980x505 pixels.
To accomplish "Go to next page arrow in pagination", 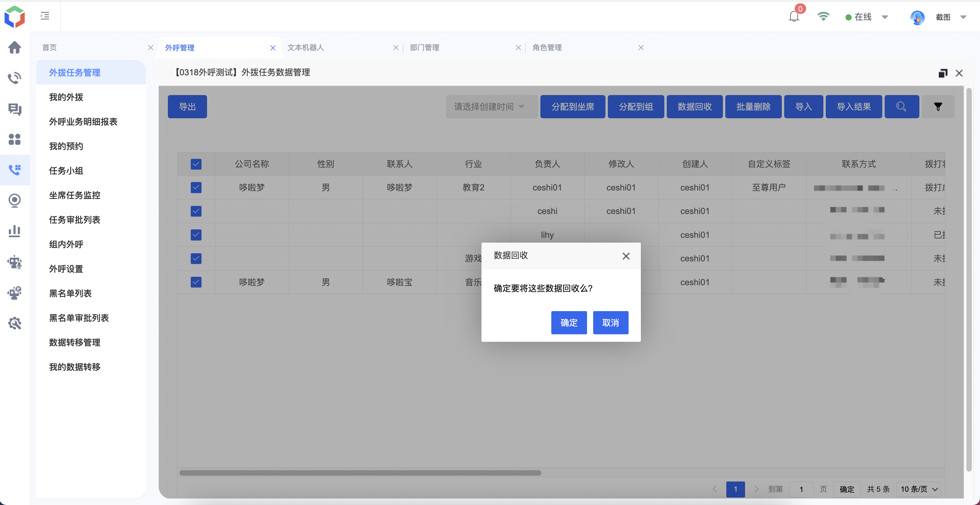I will click(756, 489).
